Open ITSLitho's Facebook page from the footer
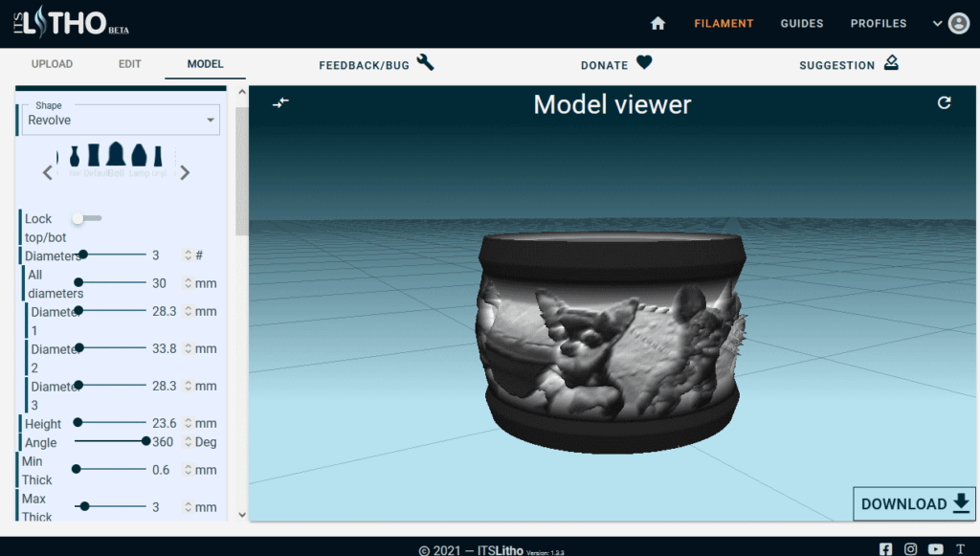Image resolution: width=980 pixels, height=556 pixels. [885, 549]
